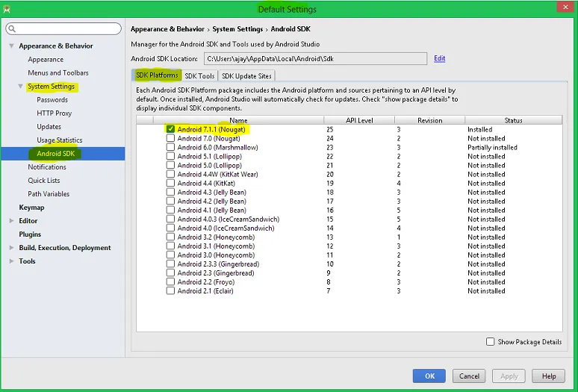Expand the Tools tree arrow

(11, 261)
